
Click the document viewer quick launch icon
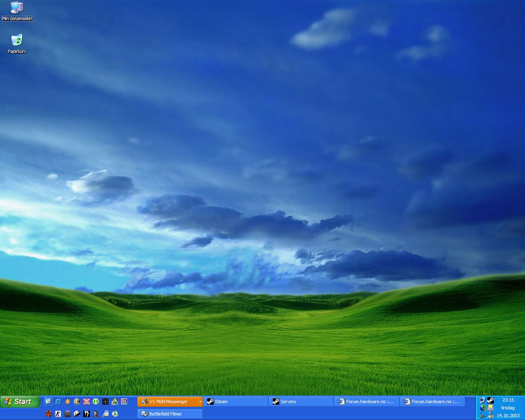(x=105, y=414)
